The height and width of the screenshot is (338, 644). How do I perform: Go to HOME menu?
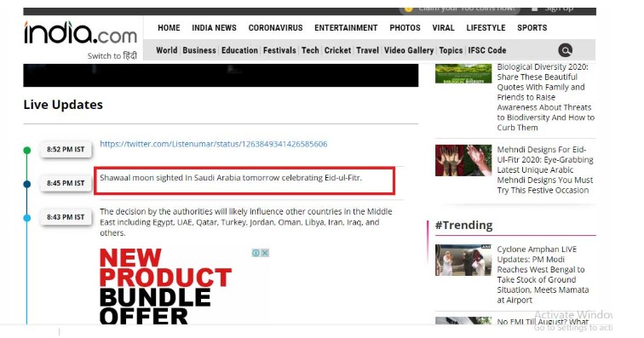(x=169, y=28)
